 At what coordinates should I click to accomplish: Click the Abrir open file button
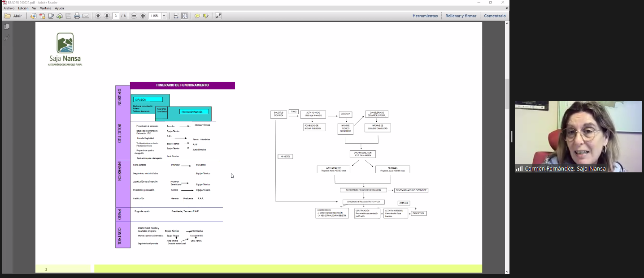(x=13, y=16)
